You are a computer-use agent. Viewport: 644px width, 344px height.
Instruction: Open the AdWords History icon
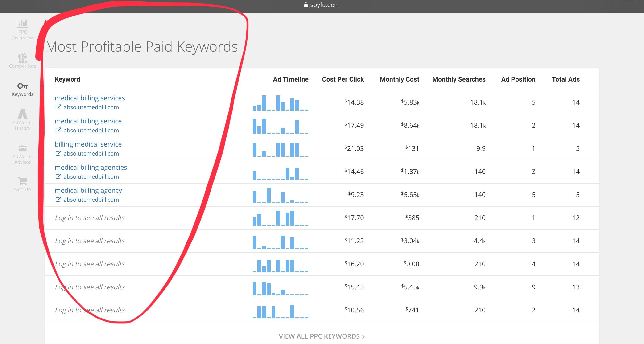click(x=22, y=115)
